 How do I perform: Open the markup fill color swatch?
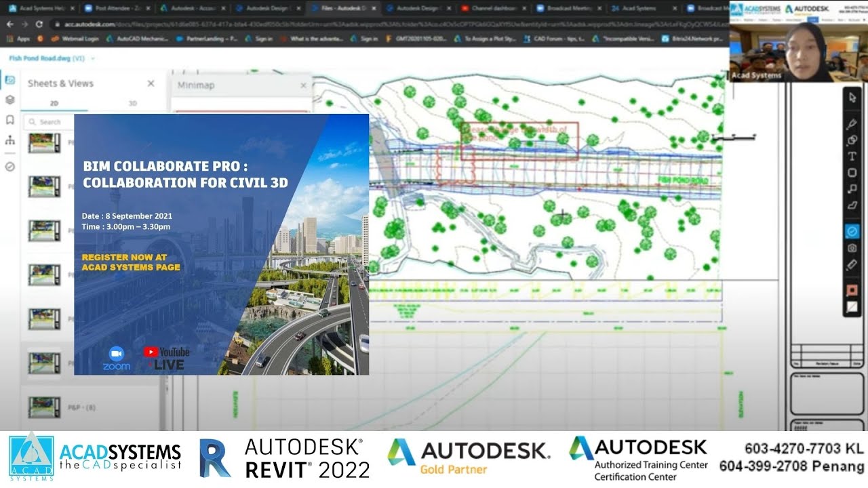point(852,308)
